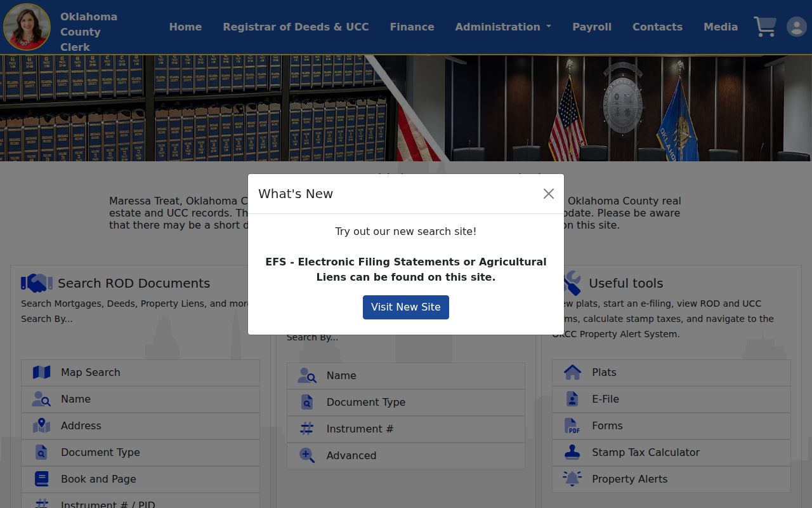The height and width of the screenshot is (508, 812).
Task: Click the County Clerk portrait logo
Action: [27, 27]
